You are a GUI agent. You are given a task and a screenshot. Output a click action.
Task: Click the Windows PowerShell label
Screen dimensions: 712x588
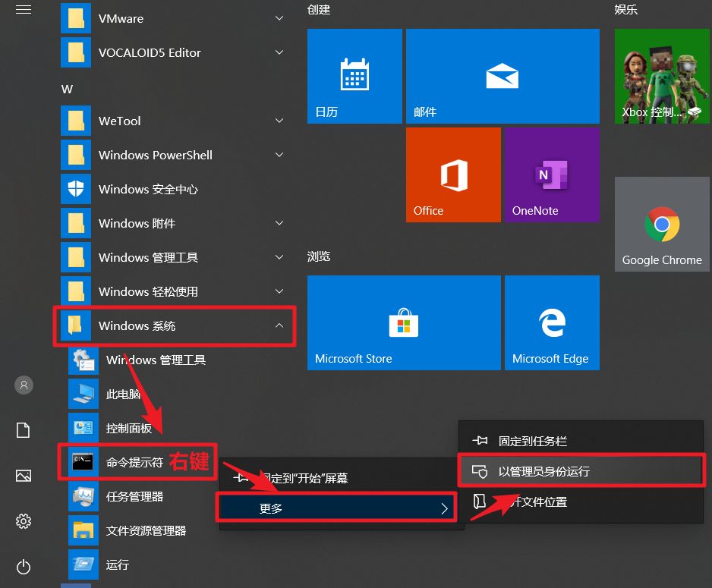coord(156,156)
